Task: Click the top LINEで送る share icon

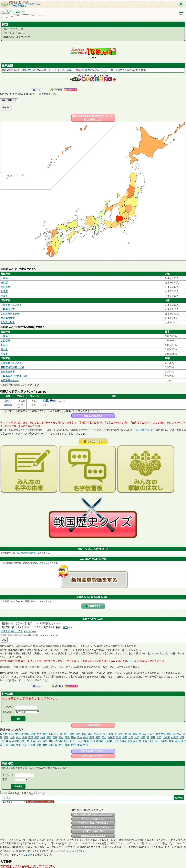Action: pyautogui.click(x=57, y=90)
